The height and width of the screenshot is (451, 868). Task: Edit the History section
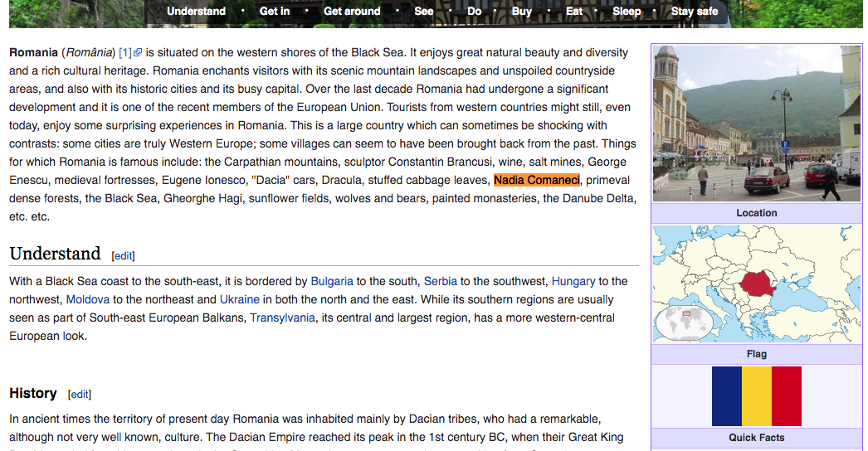80,395
